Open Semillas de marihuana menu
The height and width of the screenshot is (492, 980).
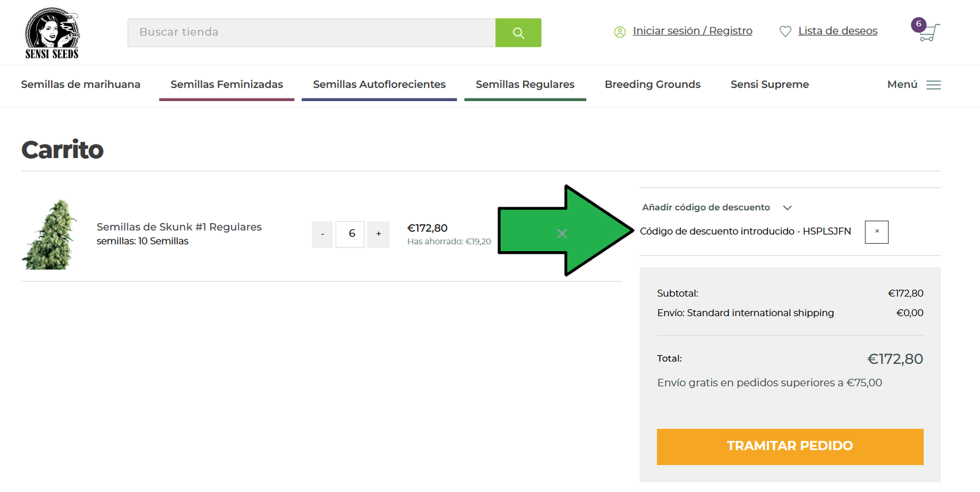[x=81, y=85]
